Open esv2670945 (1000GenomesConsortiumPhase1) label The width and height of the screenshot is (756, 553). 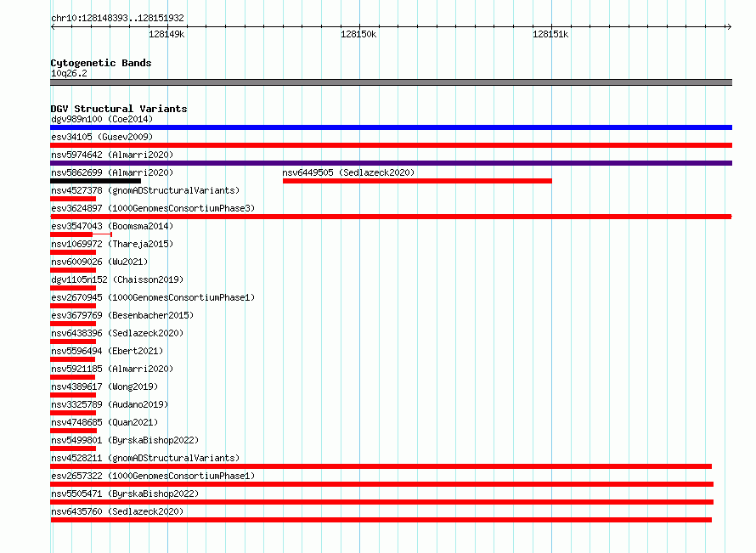pos(153,297)
